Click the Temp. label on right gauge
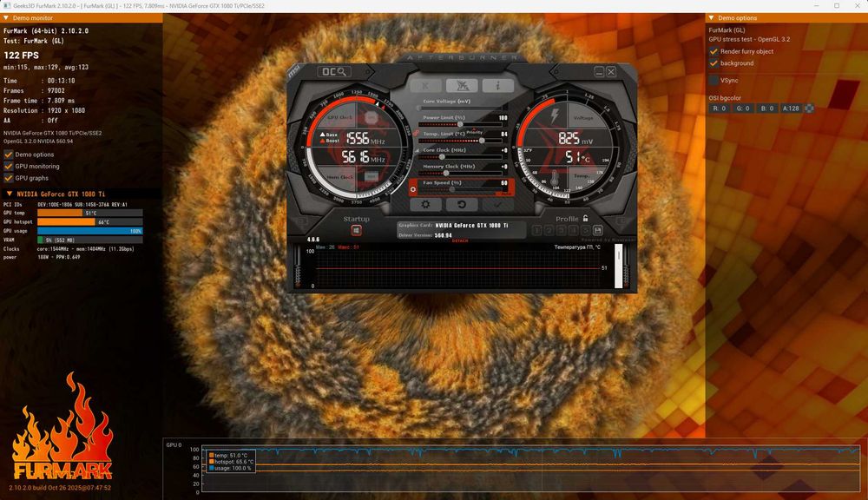This screenshot has height=500, width=868. click(x=582, y=175)
